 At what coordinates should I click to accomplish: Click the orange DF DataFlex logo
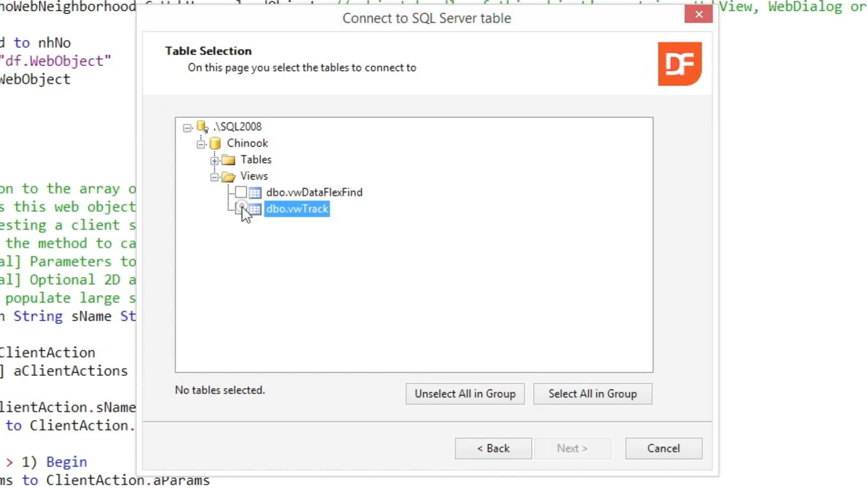(x=679, y=64)
